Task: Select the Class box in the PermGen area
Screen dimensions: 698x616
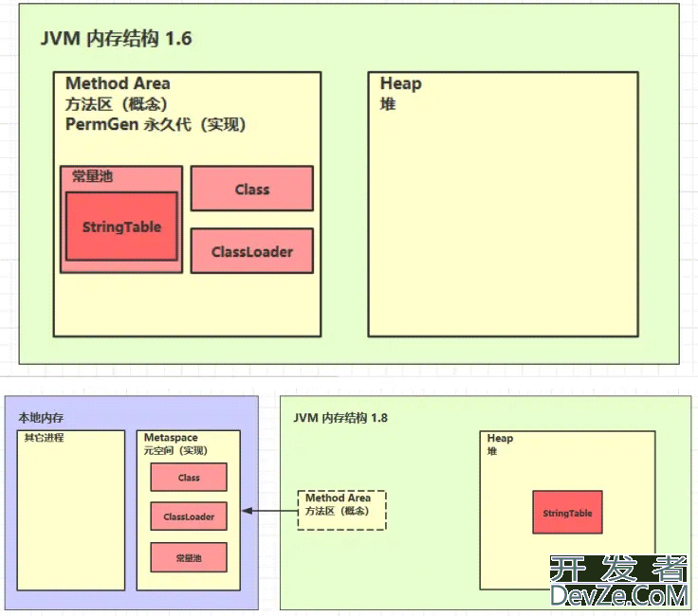Action: click(x=252, y=189)
